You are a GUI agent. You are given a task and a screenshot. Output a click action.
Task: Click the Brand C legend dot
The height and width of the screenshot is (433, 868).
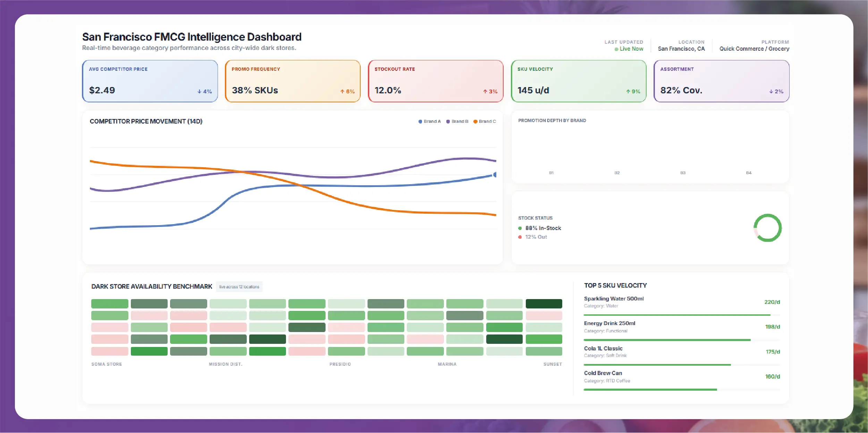tap(475, 121)
